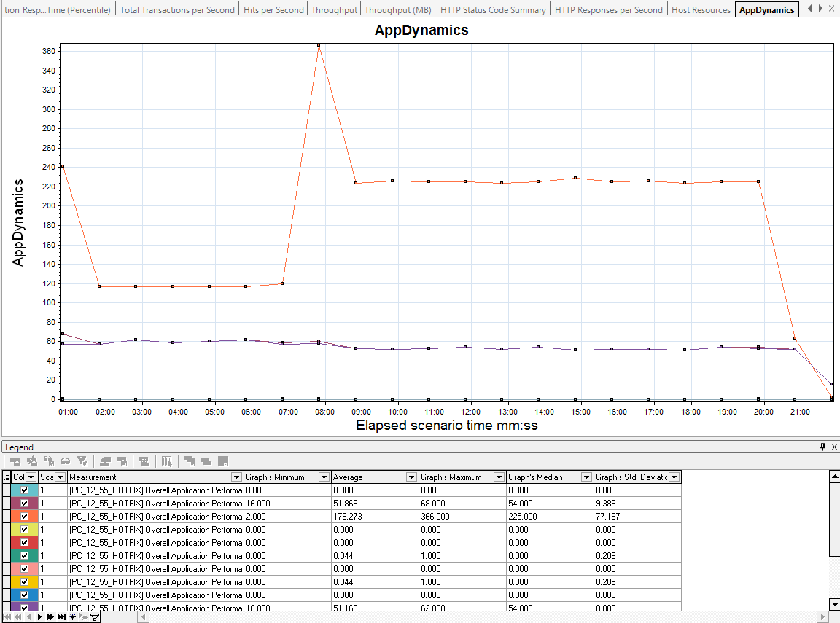
Task: Open the Measurement column dropdown
Action: click(236, 477)
